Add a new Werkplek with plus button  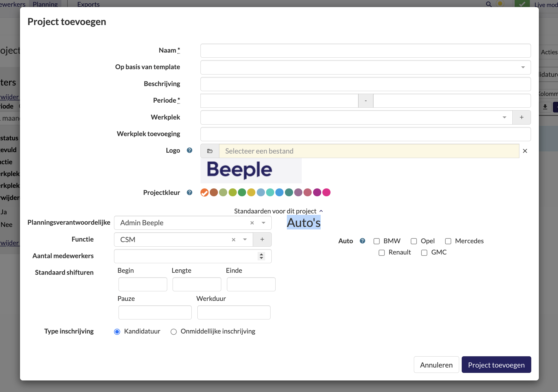pyautogui.click(x=521, y=117)
